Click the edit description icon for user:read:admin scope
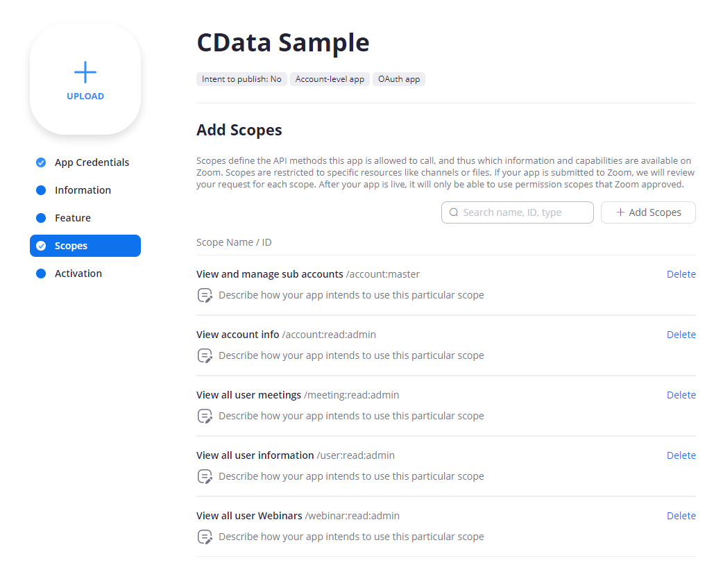 pyautogui.click(x=205, y=476)
